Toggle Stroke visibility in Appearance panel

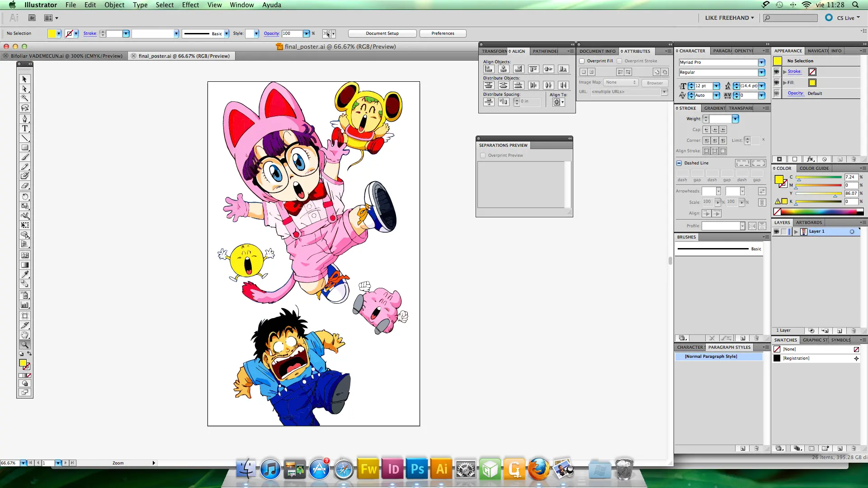click(777, 72)
